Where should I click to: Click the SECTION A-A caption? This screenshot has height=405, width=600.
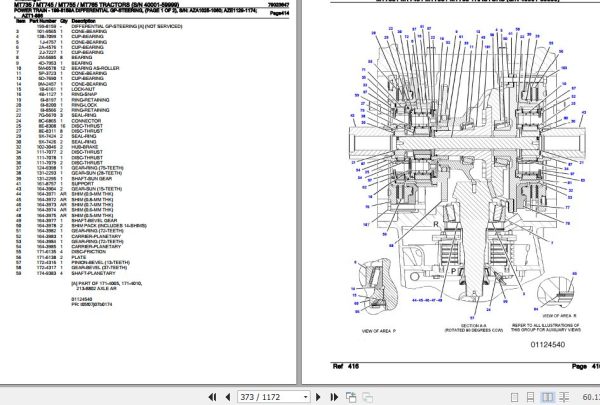[x=473, y=326]
